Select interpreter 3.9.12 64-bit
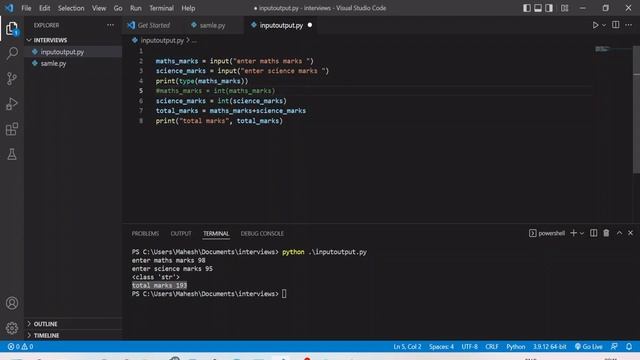The width and height of the screenshot is (640, 360). [549, 347]
